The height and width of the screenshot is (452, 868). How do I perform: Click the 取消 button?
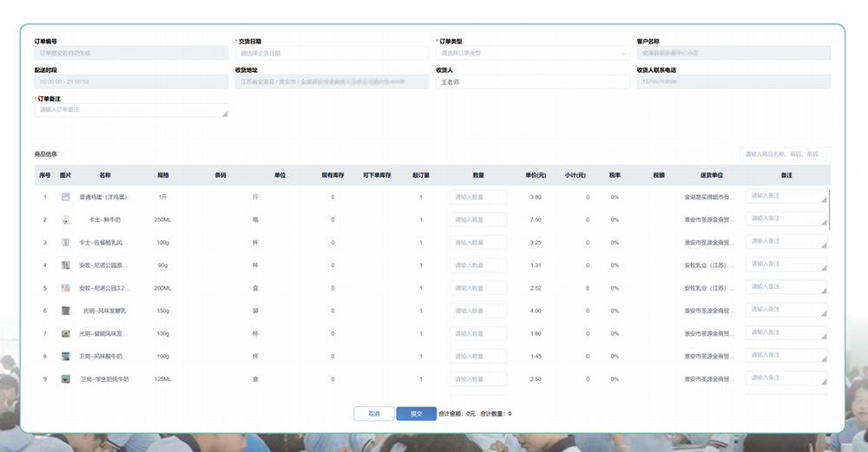pyautogui.click(x=374, y=414)
